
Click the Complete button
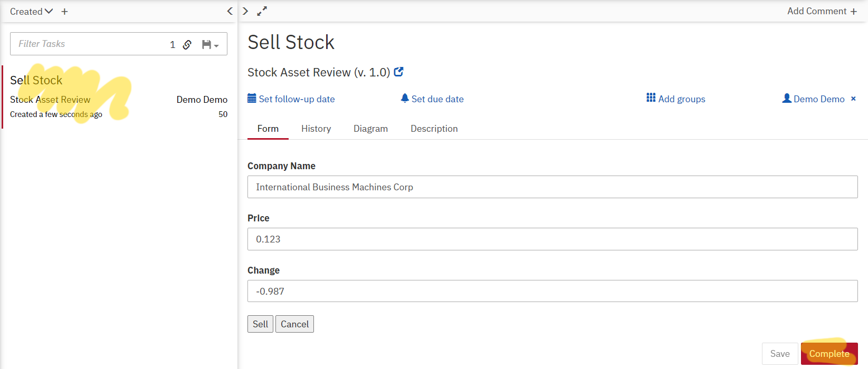[829, 354]
